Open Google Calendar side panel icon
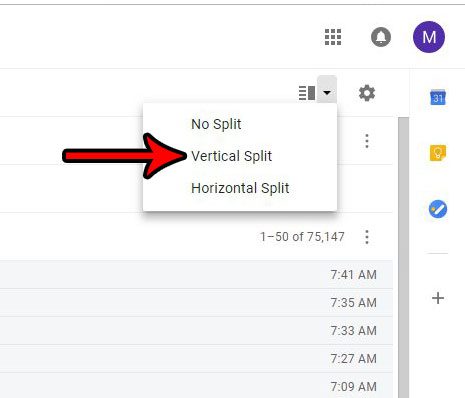This screenshot has height=398, width=465. [438, 97]
